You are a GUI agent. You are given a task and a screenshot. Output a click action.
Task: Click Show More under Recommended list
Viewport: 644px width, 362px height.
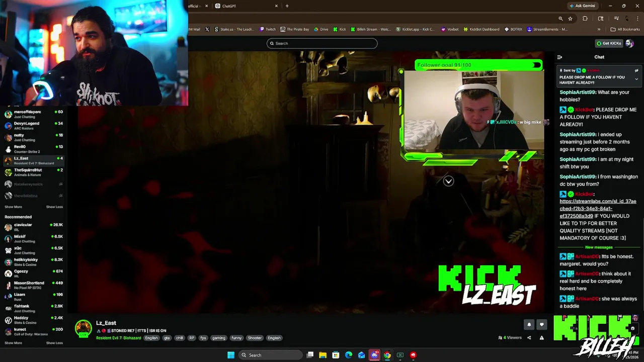pos(13,343)
